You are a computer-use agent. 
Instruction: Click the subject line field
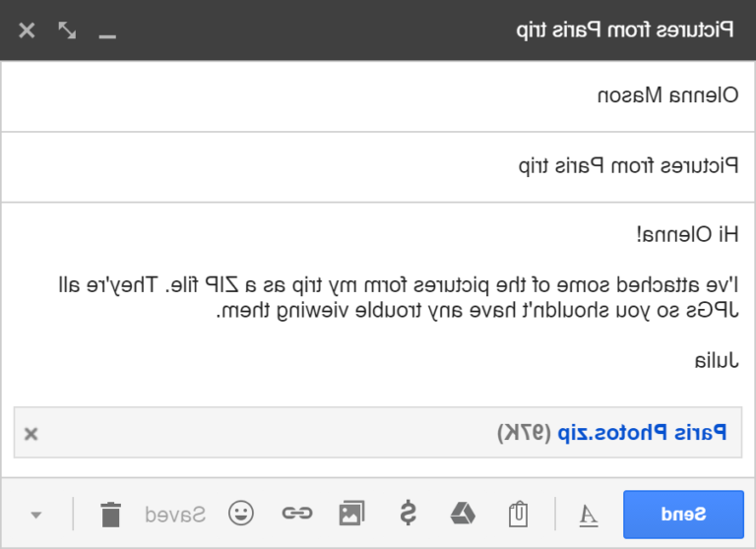(x=378, y=166)
